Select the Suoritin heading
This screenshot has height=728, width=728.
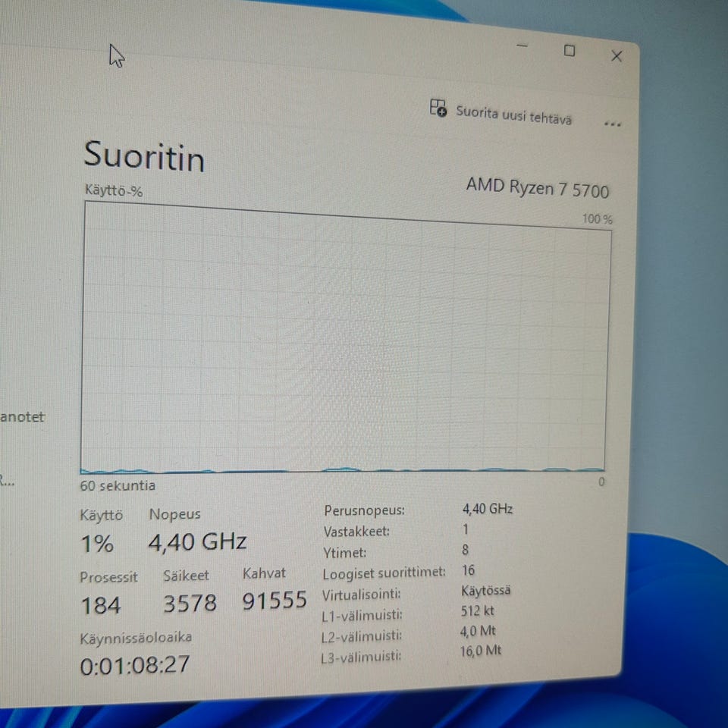click(144, 156)
